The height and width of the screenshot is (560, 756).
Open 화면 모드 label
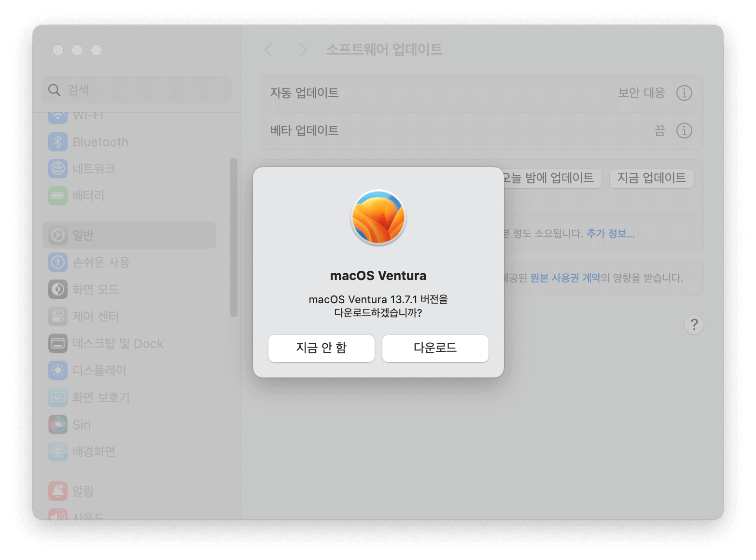[96, 289]
